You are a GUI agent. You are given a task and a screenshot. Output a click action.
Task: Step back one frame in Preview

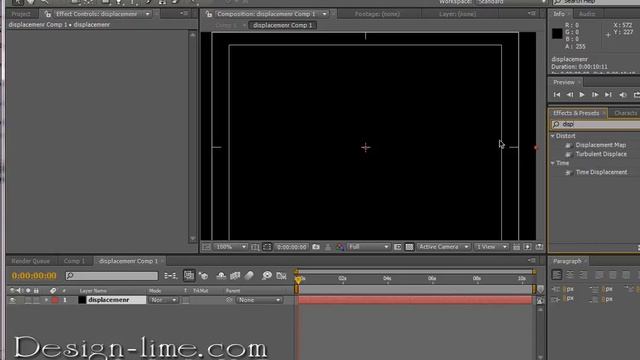pos(570,95)
